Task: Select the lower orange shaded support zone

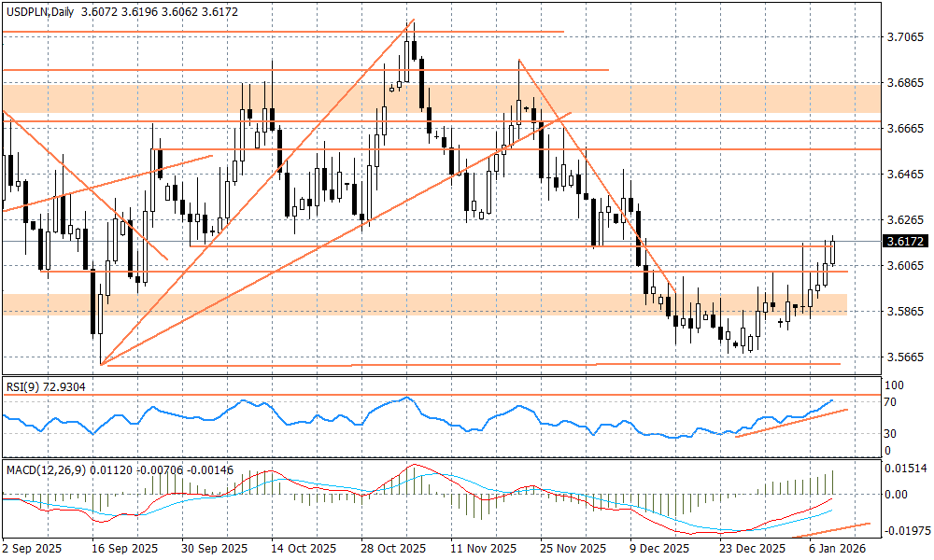Action: (x=422, y=304)
